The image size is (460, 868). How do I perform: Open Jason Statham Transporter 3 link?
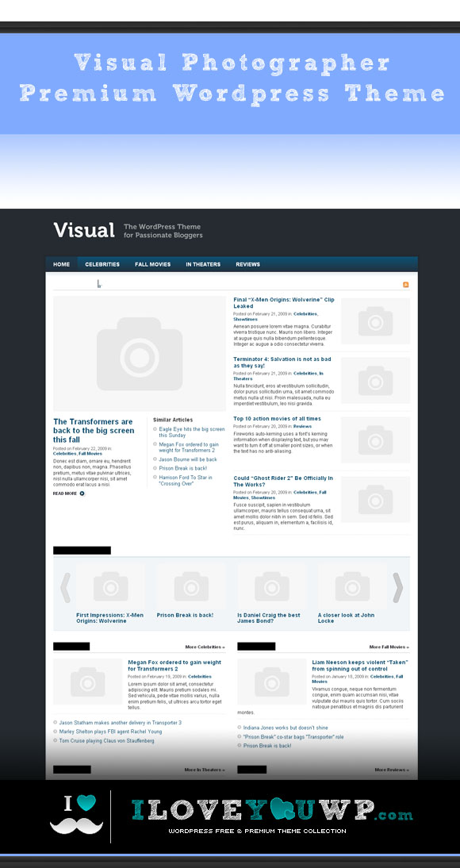pyautogui.click(x=120, y=723)
